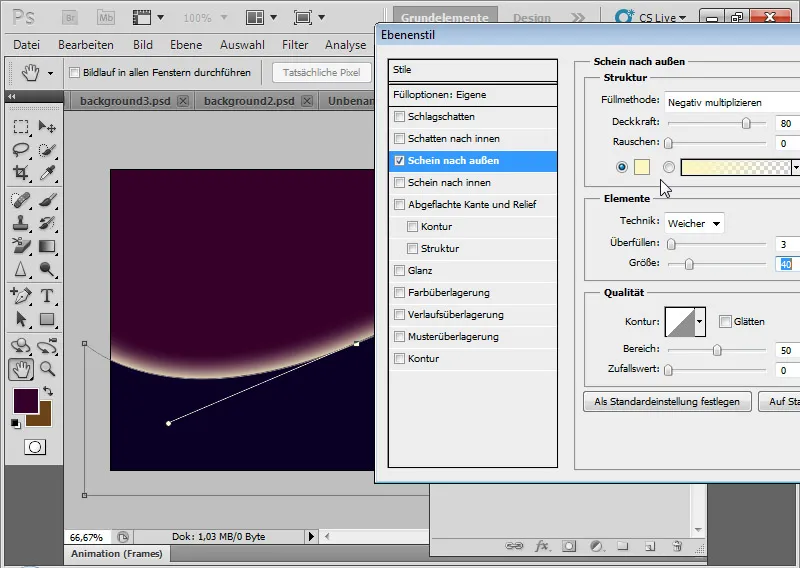This screenshot has height=568, width=800.
Task: Launch Mini Bridge
Action: point(106,18)
